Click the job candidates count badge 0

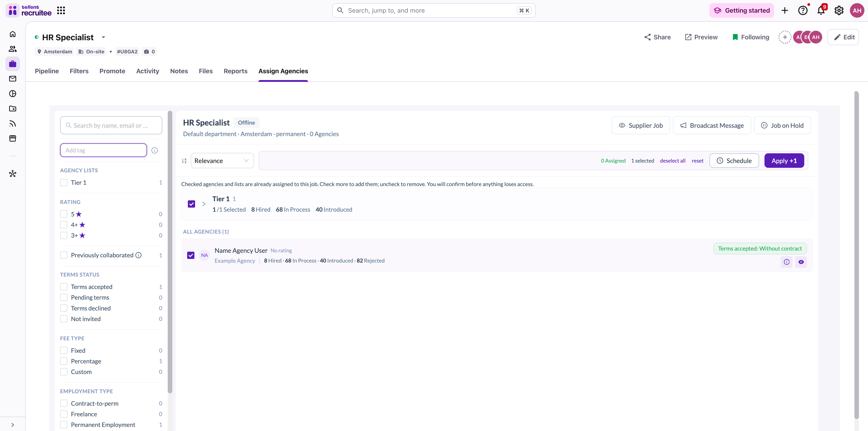click(150, 52)
